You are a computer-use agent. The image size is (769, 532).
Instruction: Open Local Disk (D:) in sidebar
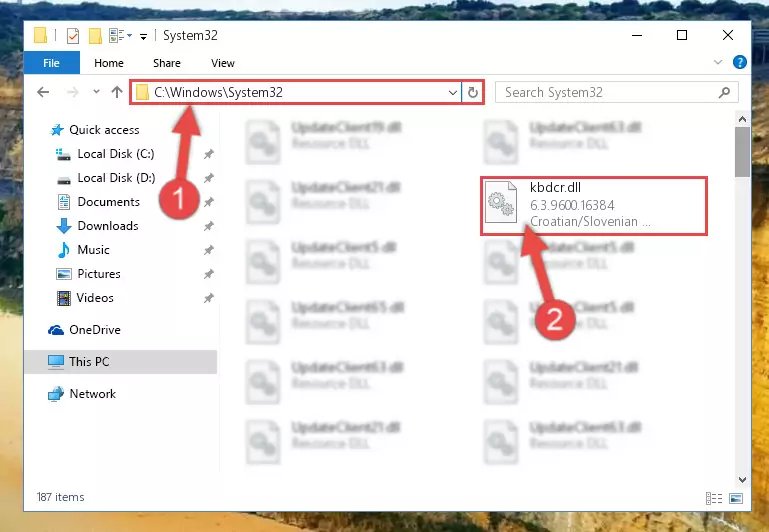point(116,177)
